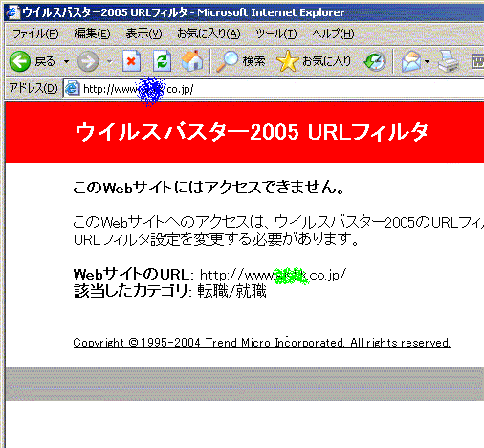This screenshot has height=448, width=484.
Task: Stop page loading with red X icon
Action: 131,61
